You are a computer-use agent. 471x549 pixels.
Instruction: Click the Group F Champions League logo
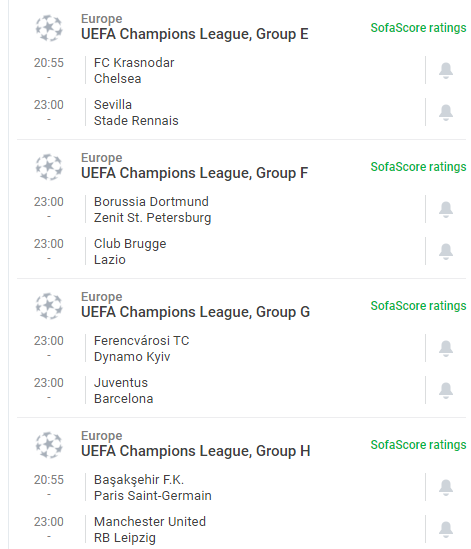[49, 167]
